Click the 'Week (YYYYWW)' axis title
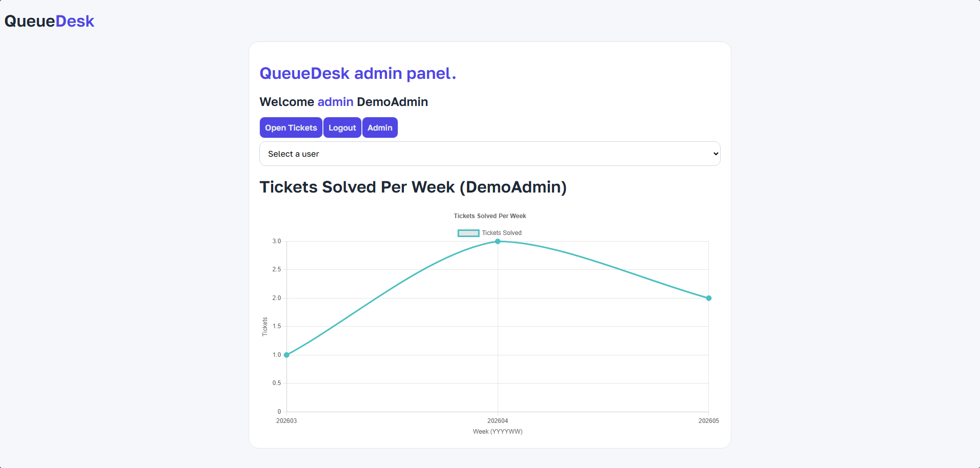 pyautogui.click(x=498, y=432)
